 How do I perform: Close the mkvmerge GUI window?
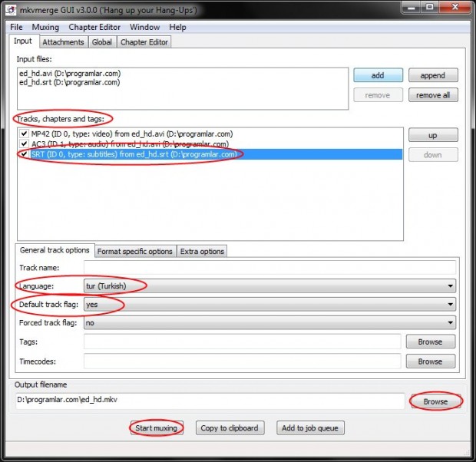[x=455, y=7]
